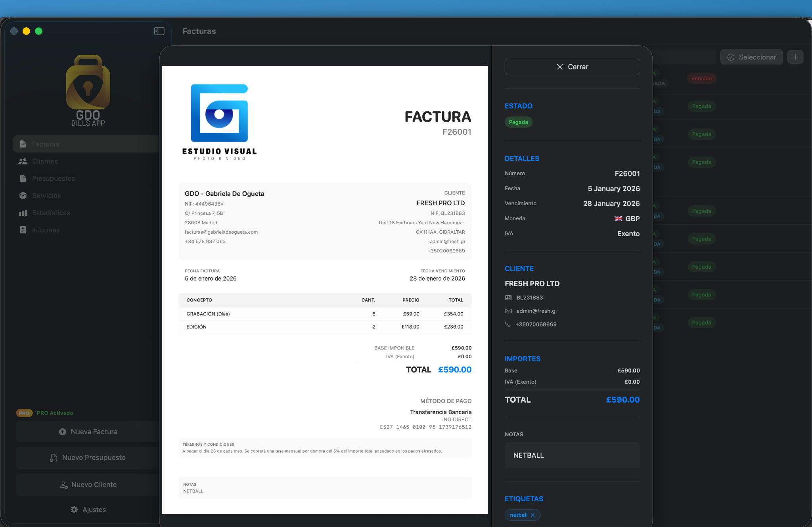Click the Vencida status badge in list
The width and height of the screenshot is (812, 527).
701,78
